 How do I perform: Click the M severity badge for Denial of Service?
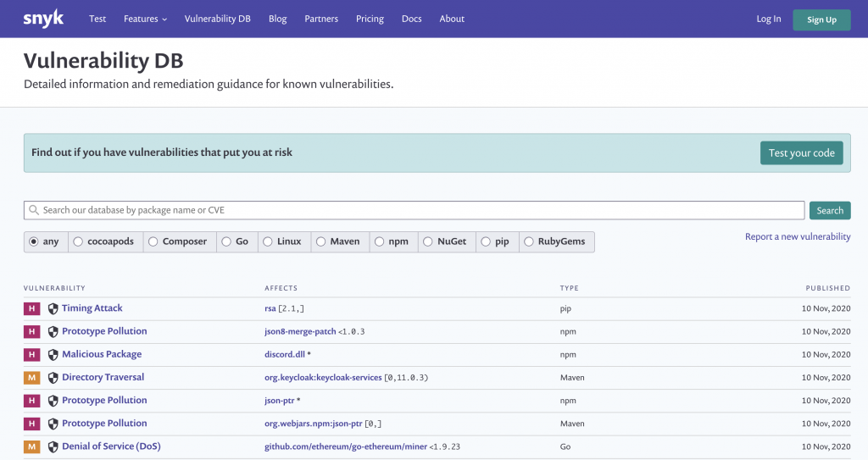(31, 446)
